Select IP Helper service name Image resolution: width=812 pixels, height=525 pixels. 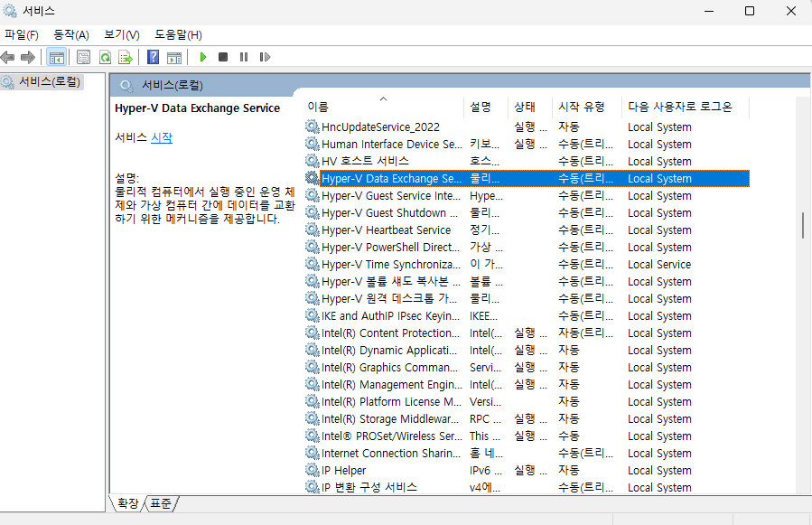pos(343,470)
